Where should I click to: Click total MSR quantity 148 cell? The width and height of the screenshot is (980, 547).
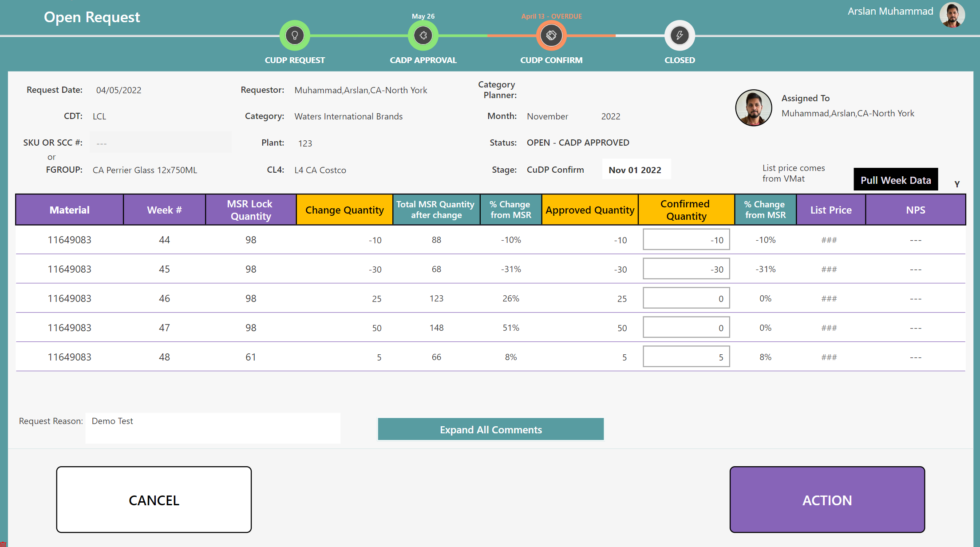[x=436, y=328]
